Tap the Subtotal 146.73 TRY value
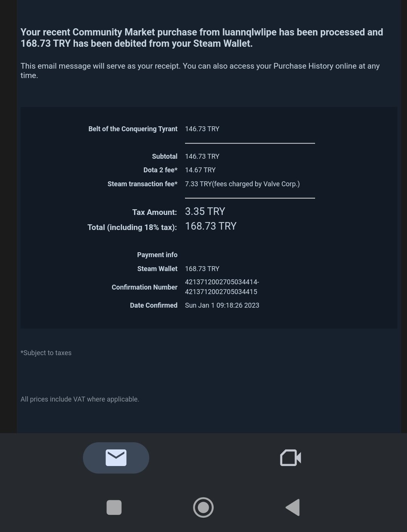This screenshot has width=407, height=532. click(202, 156)
